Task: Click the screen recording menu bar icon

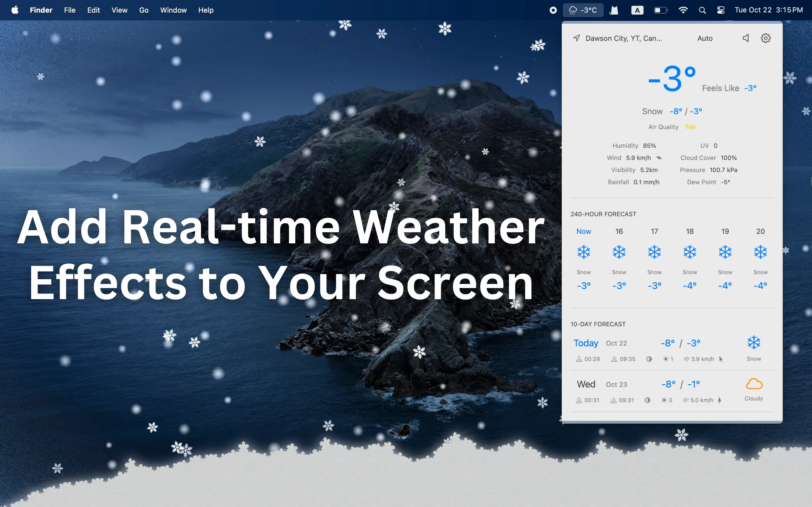Action: click(553, 10)
